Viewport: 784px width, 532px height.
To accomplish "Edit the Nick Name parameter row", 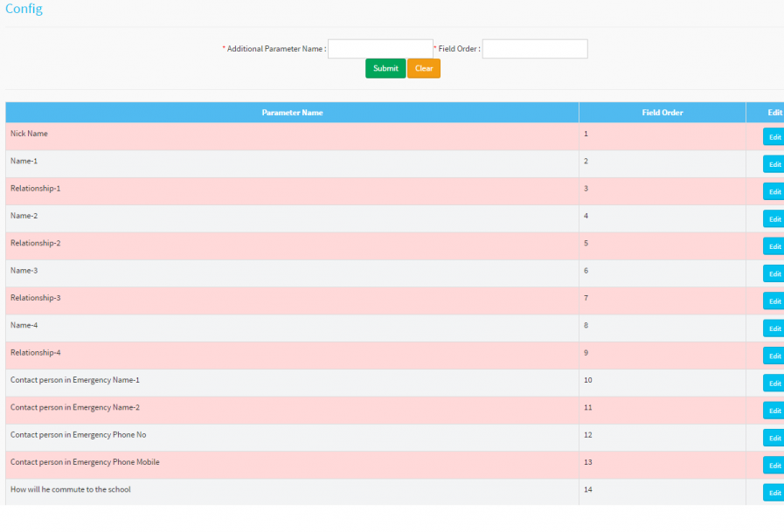I will click(x=774, y=137).
